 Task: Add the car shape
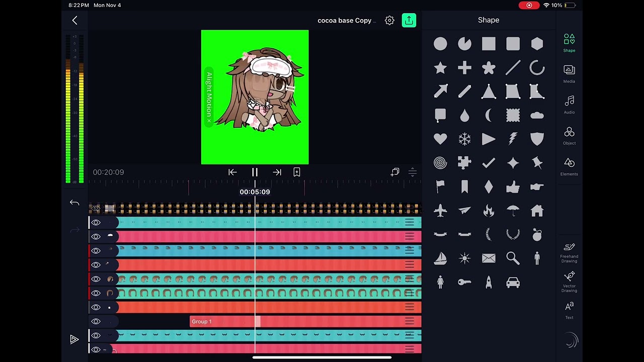[513, 283]
